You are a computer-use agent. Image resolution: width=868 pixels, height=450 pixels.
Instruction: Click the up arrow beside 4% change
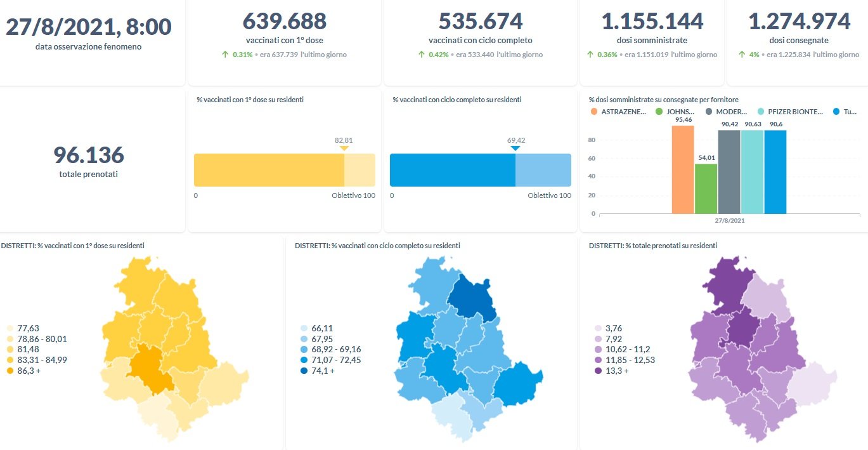[742, 55]
